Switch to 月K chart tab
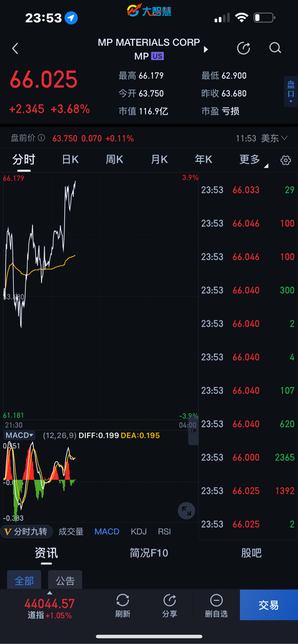The height and width of the screenshot is (644, 298). pyautogui.click(x=159, y=160)
